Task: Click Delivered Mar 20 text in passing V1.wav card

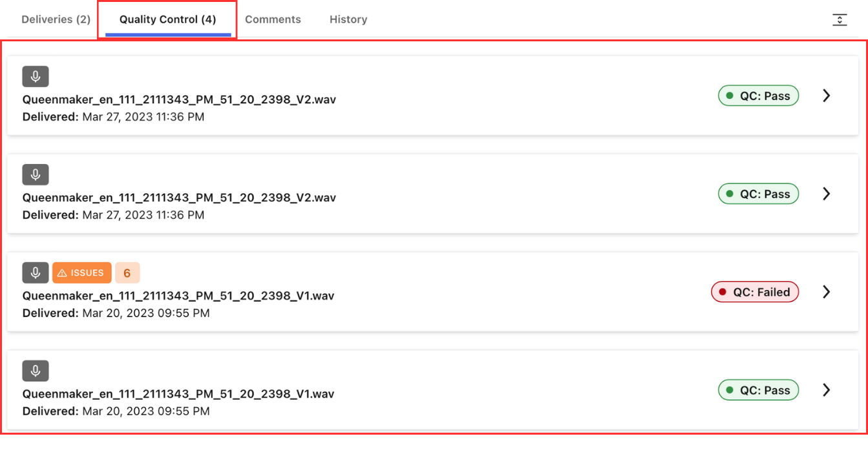Action: pos(116,411)
